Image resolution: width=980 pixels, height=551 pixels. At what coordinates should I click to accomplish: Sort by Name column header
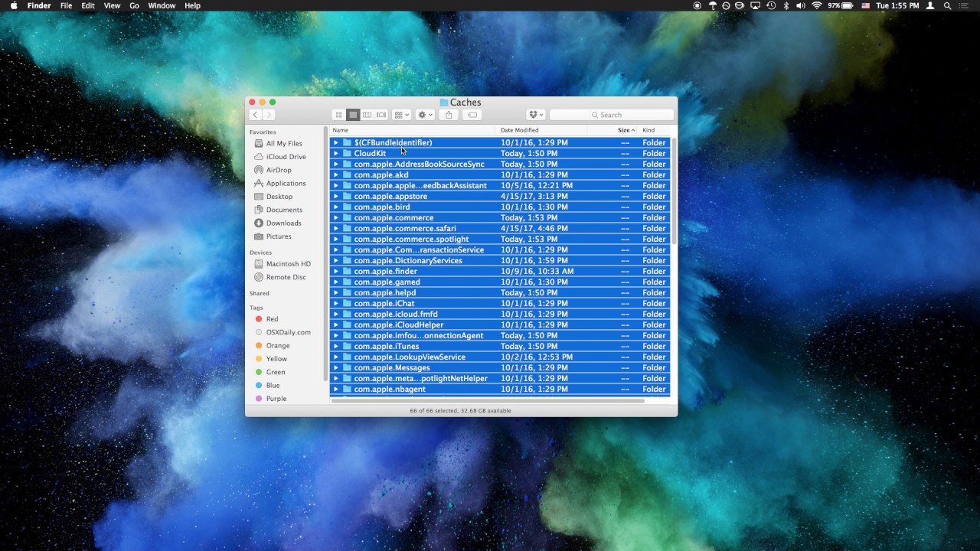413,130
